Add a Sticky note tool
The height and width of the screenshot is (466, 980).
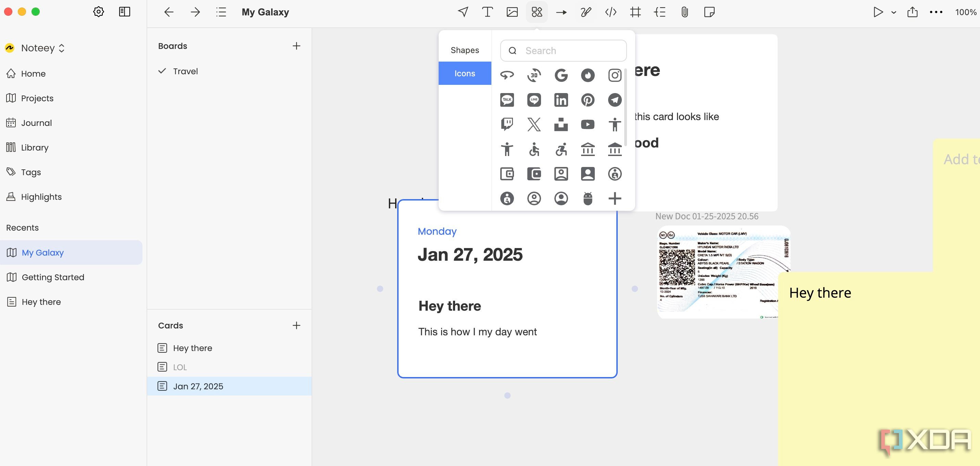(x=709, y=12)
